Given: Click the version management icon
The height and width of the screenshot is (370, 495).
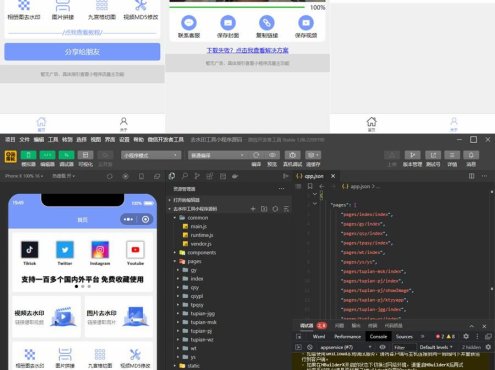Looking at the screenshot, I should pyautogui.click(x=412, y=155).
